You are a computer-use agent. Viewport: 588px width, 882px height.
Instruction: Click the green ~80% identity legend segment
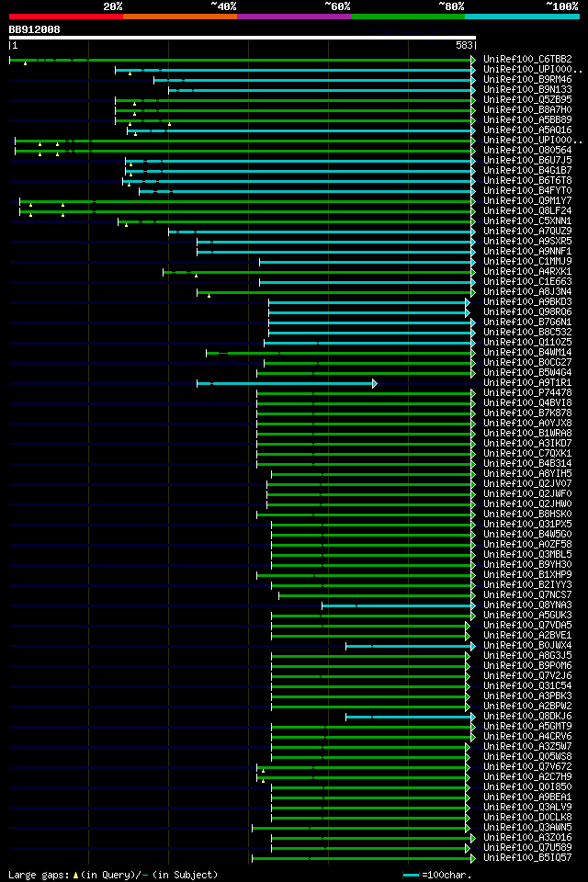click(x=408, y=17)
